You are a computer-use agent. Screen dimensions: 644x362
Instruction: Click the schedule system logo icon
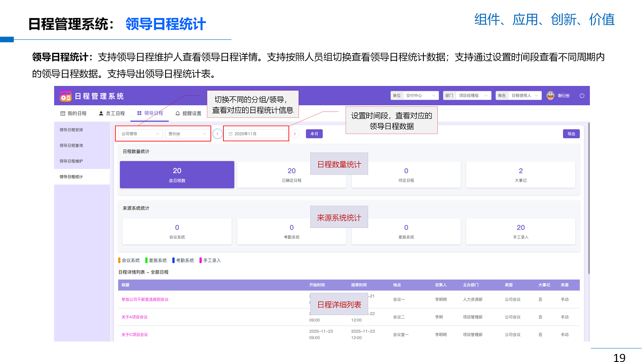coord(65,96)
